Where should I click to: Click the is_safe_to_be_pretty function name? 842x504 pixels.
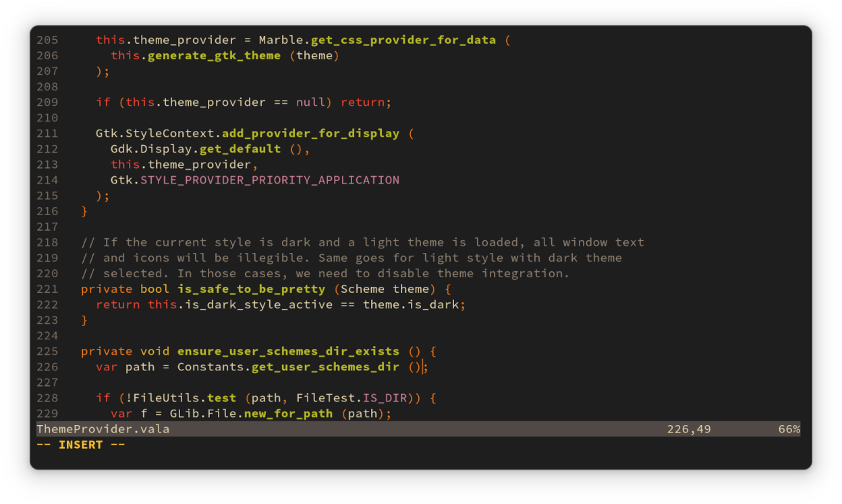tap(251, 289)
